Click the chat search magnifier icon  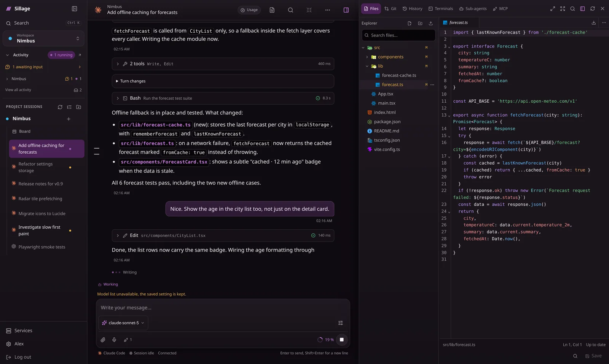coord(290,10)
